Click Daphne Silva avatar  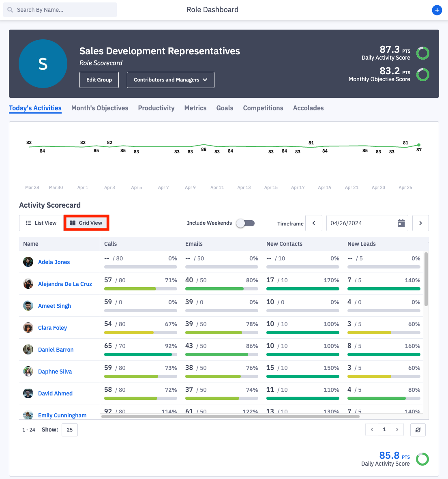(28, 372)
